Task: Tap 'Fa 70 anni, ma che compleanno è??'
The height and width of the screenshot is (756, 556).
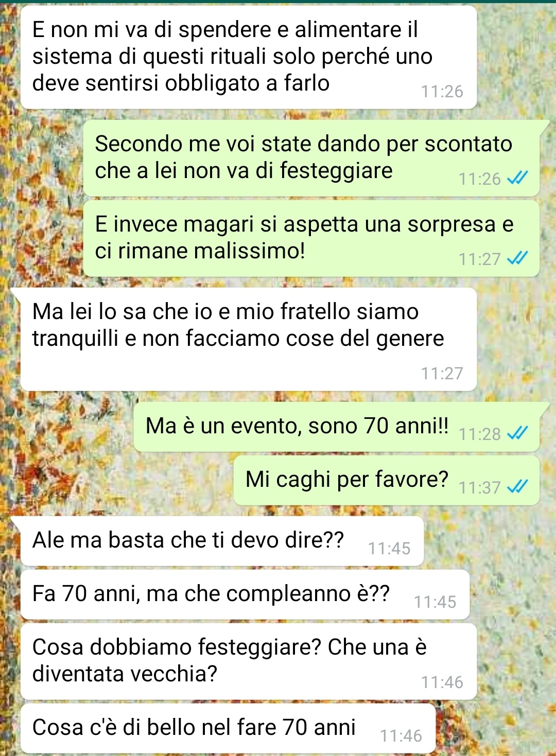Action: (245, 594)
